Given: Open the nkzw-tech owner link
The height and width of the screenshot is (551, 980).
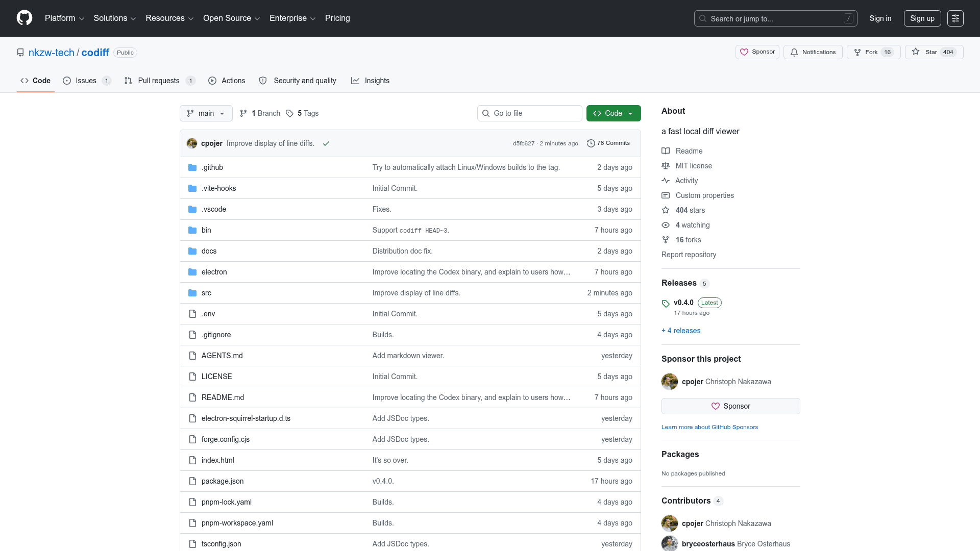Looking at the screenshot, I should tap(52, 53).
